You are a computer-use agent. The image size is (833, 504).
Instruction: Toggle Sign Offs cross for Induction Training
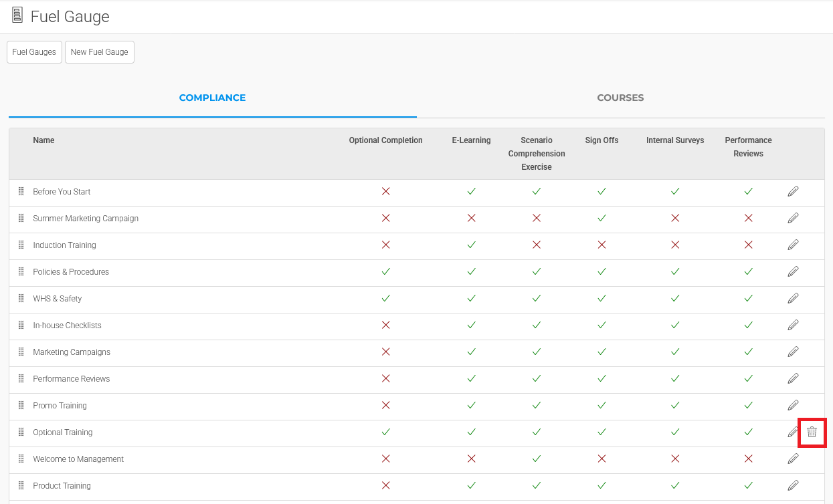[601, 245]
